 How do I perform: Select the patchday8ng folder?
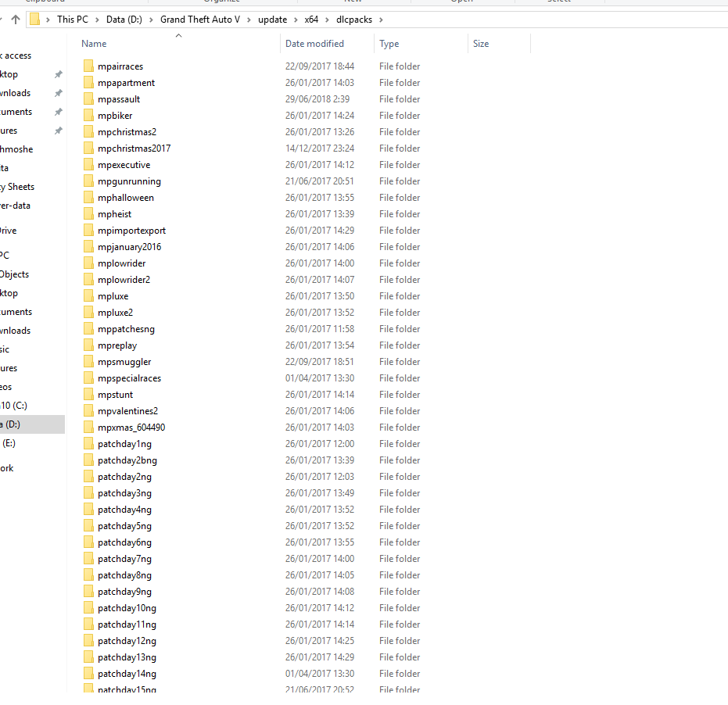point(124,575)
